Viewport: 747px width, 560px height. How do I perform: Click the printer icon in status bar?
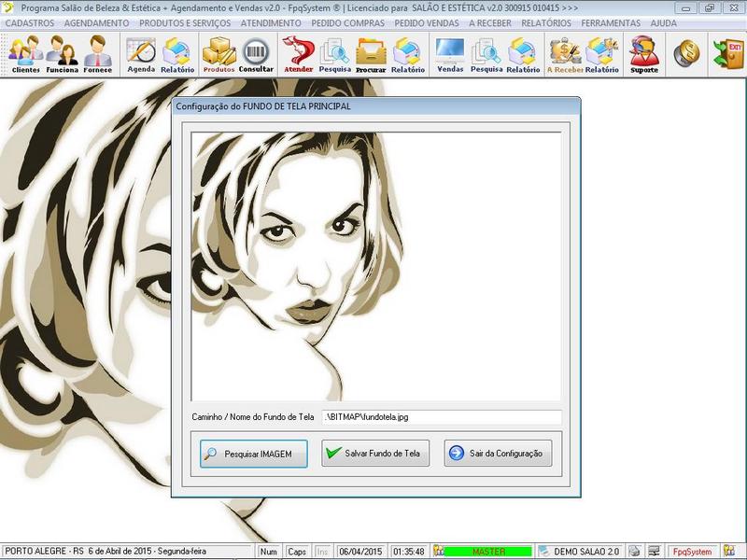point(635,552)
